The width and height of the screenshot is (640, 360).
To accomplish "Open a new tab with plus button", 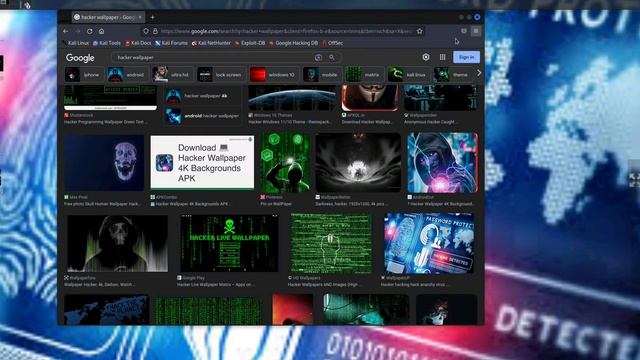I will point(152,17).
